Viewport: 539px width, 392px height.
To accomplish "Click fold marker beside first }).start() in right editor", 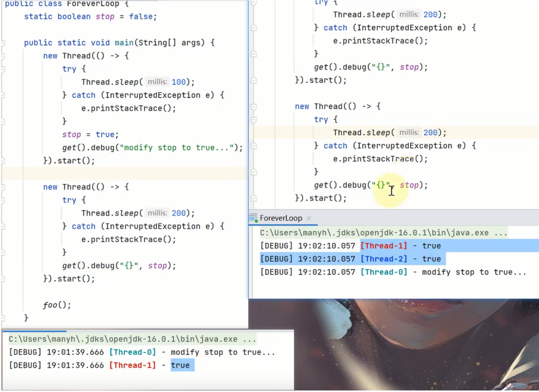I will pos(254,80).
